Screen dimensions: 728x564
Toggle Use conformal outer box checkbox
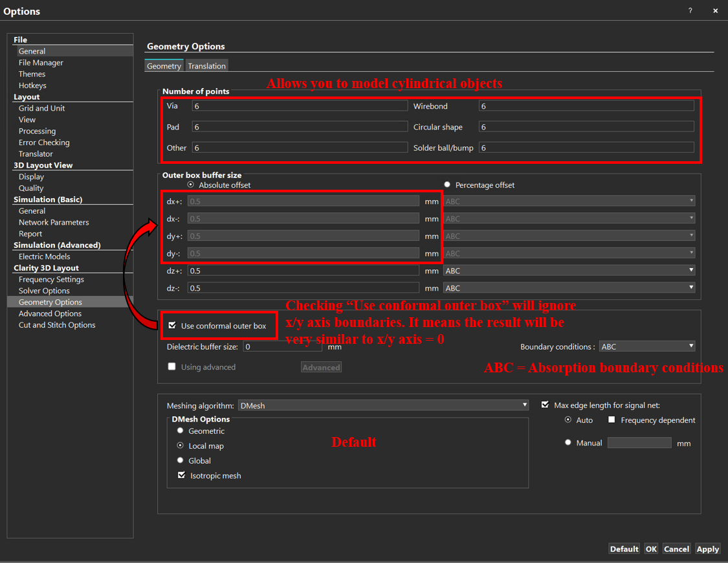click(172, 325)
